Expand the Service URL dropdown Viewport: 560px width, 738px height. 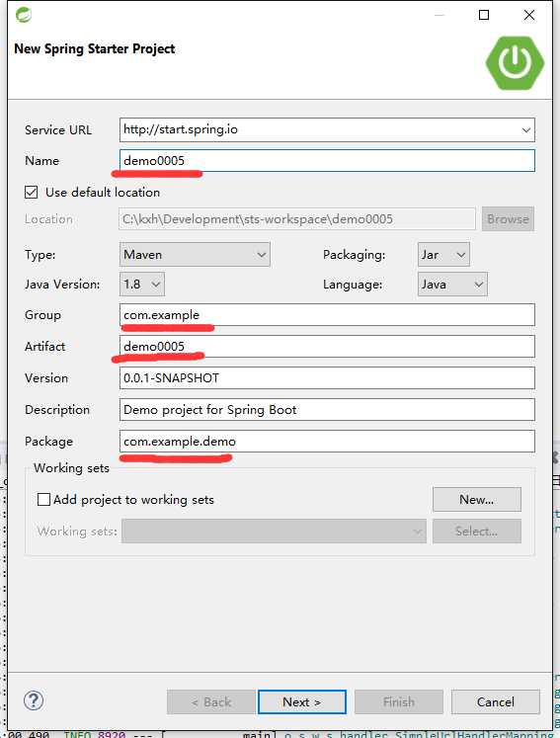(x=526, y=129)
